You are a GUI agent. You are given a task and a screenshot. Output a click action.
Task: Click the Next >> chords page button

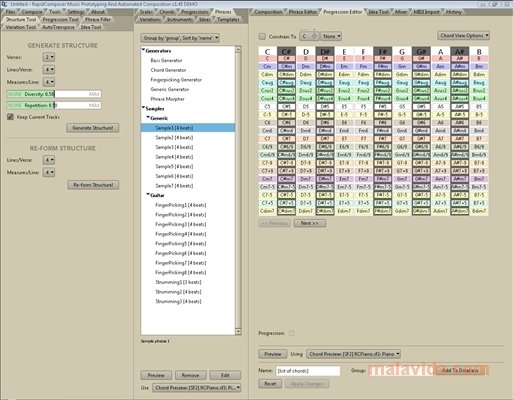point(310,223)
